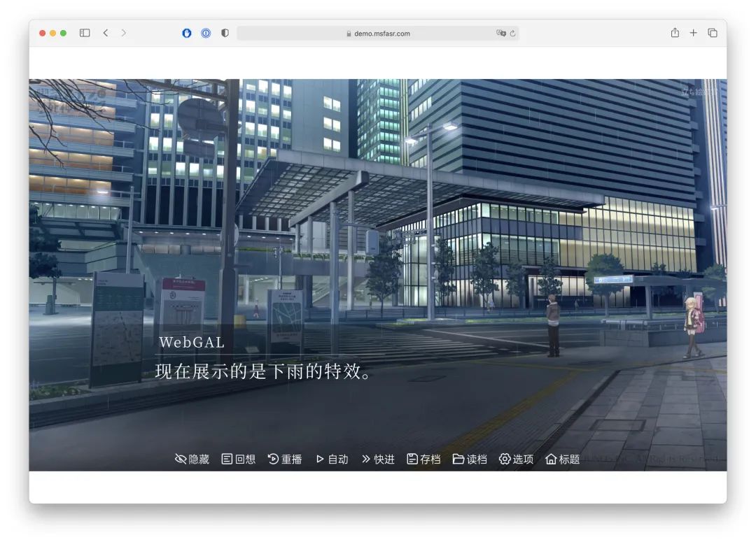Show tab overview icon
The image size is (756, 542).
pyautogui.click(x=713, y=33)
